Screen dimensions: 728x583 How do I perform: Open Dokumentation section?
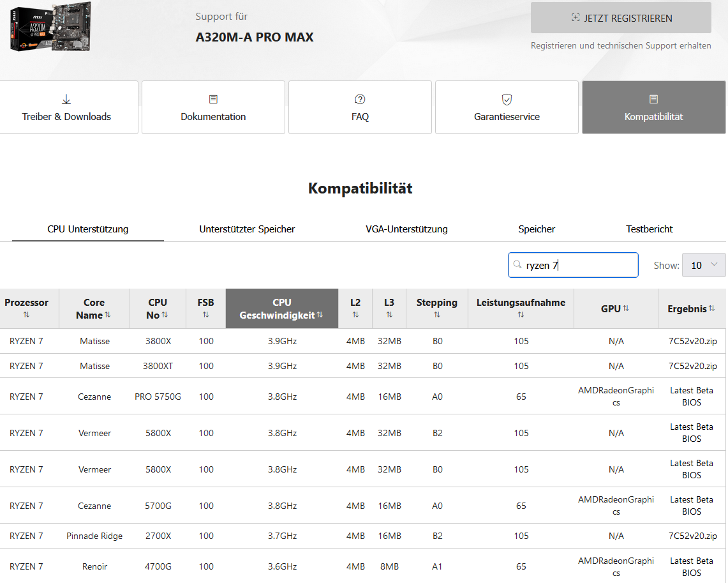[213, 107]
